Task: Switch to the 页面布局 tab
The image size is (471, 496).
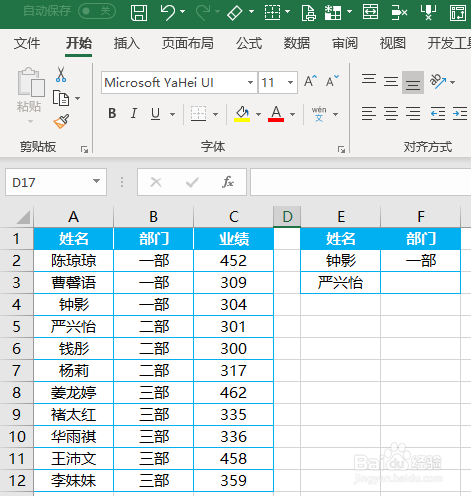Action: pos(188,43)
